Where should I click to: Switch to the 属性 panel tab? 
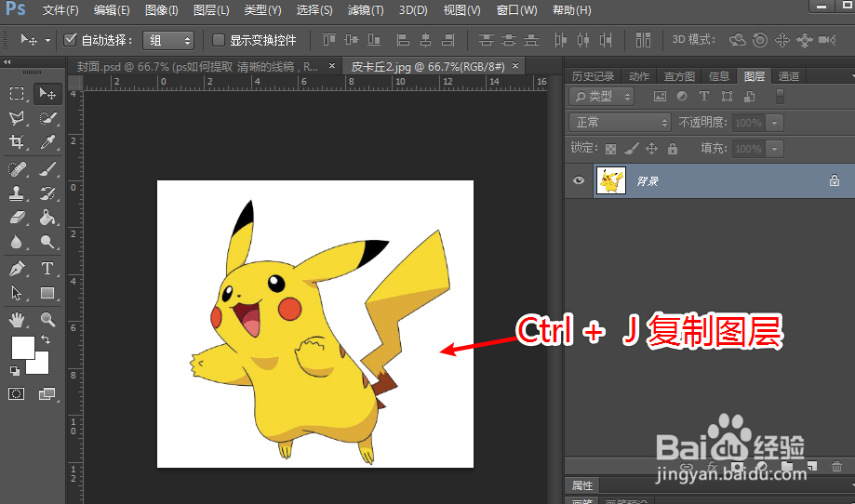(581, 485)
